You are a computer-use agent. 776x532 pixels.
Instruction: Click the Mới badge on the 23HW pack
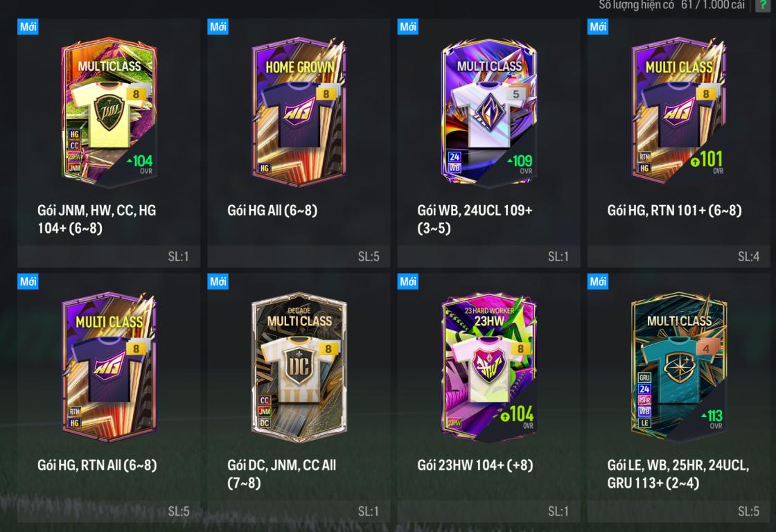tap(408, 282)
